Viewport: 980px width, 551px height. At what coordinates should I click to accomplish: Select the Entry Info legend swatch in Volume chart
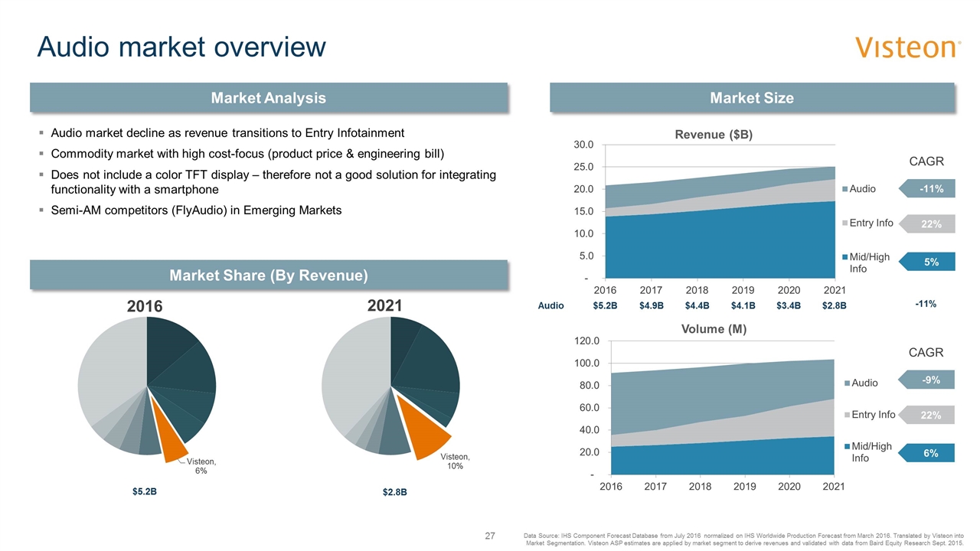pos(846,415)
